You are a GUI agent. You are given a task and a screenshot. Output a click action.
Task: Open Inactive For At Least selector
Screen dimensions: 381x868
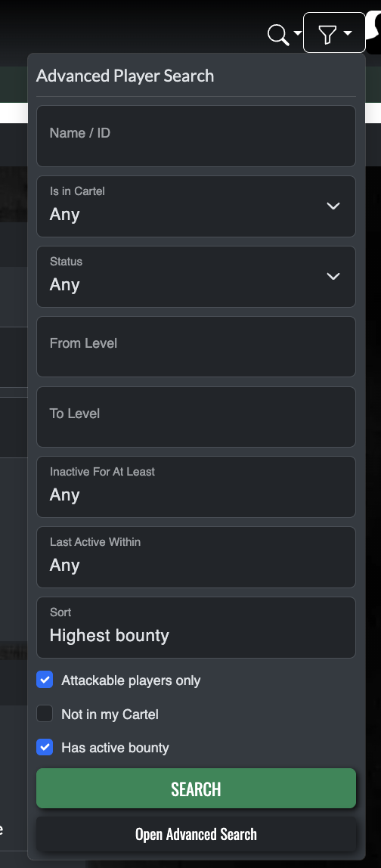coord(196,487)
